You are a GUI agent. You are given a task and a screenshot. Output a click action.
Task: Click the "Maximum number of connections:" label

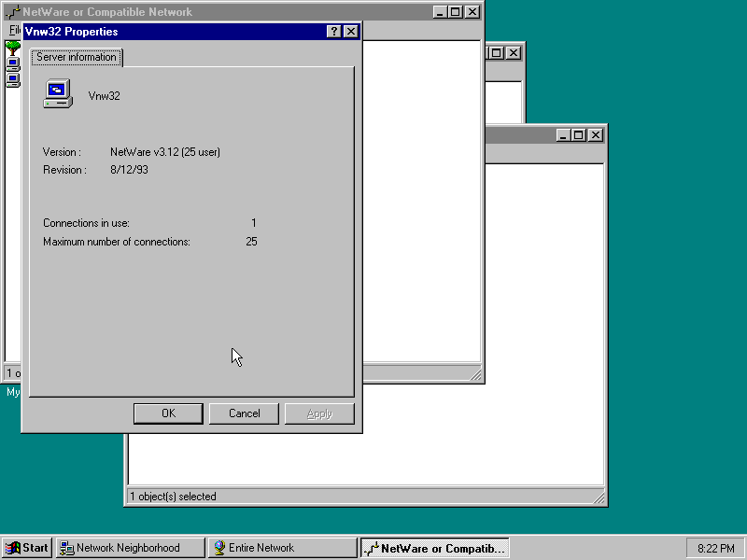point(117,242)
